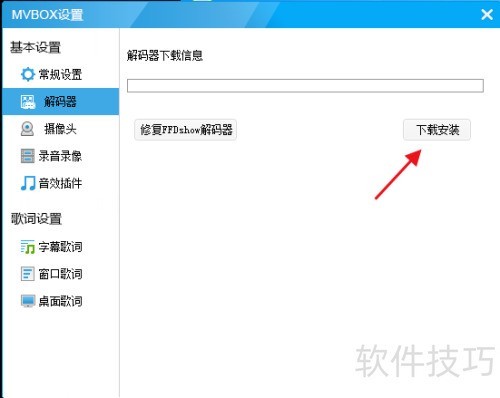The image size is (500, 398).
Task: Click the 修复FFDshow解码器 button
Action: coord(186,130)
